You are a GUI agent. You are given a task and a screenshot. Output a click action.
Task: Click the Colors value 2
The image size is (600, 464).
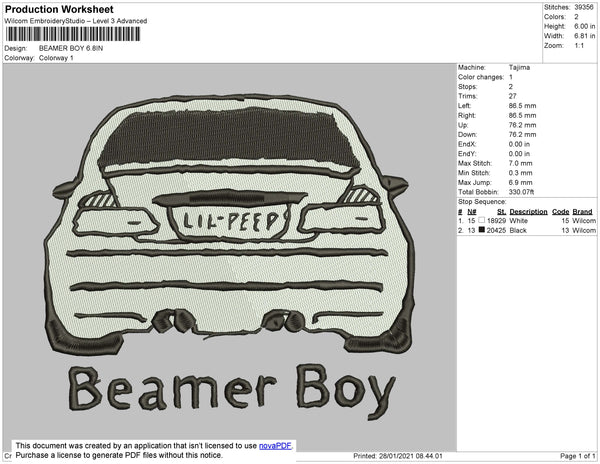(576, 17)
